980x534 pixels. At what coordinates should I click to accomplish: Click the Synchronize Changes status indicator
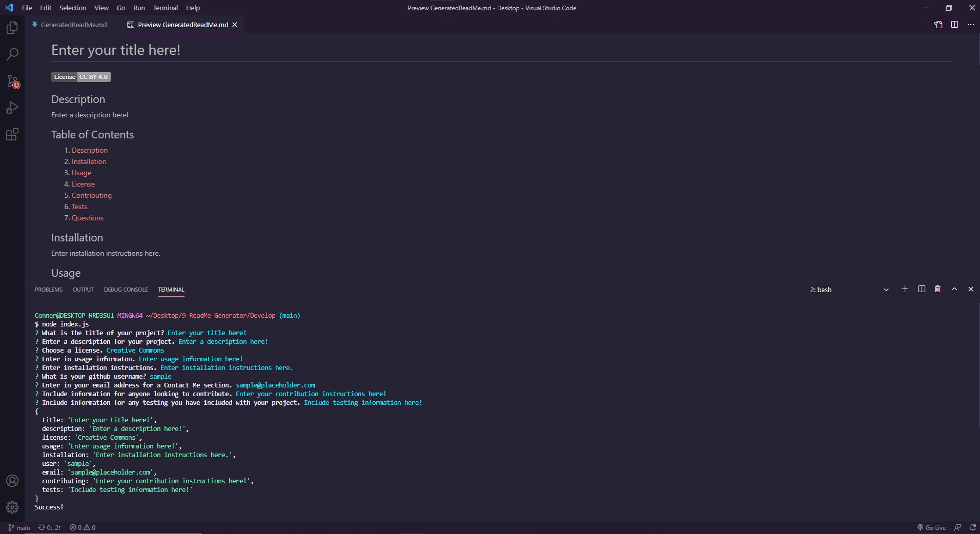point(50,527)
